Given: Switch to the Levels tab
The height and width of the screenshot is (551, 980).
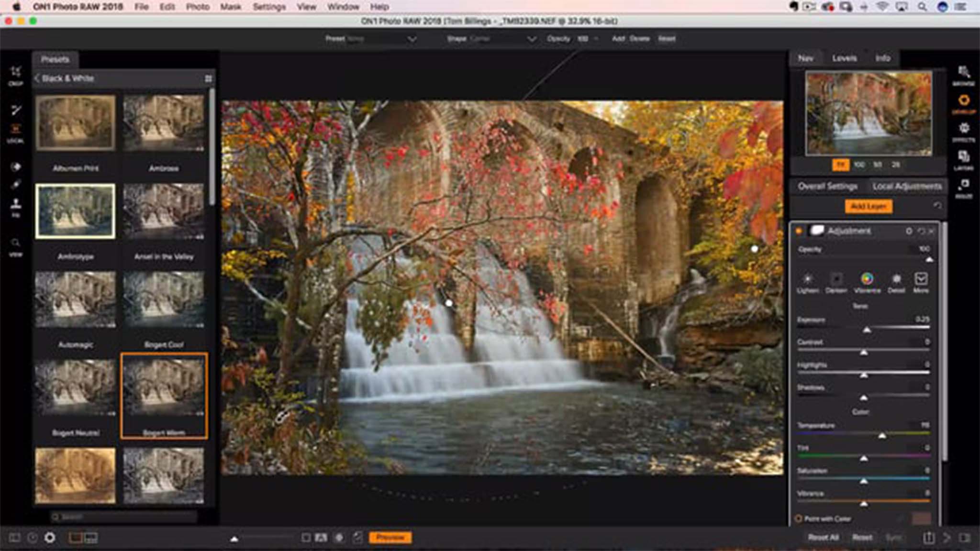Looking at the screenshot, I should [x=844, y=58].
